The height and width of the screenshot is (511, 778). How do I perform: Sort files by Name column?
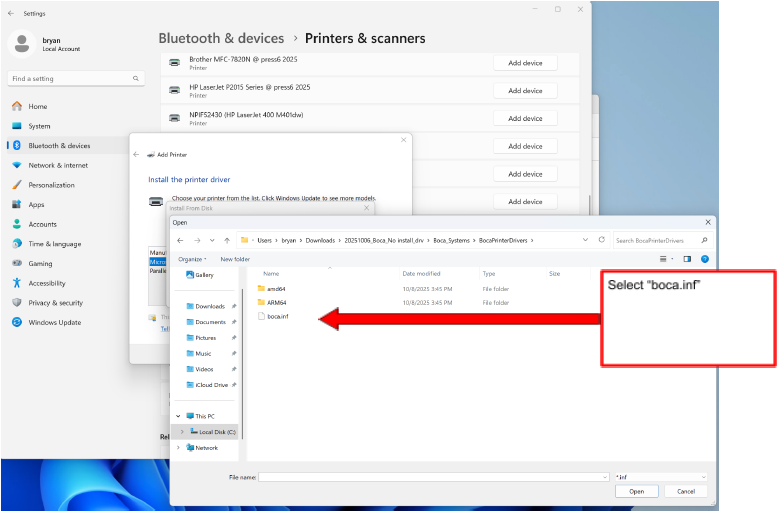[271, 273]
